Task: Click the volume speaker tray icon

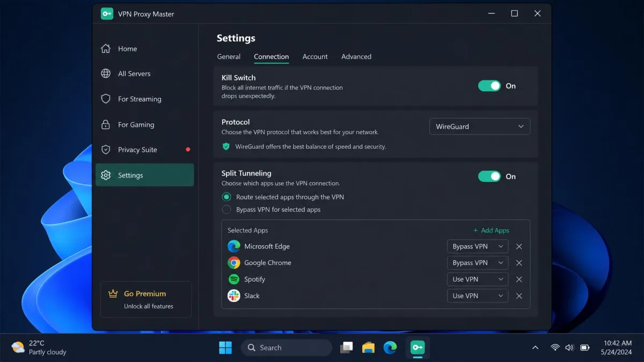Action: (x=569, y=348)
